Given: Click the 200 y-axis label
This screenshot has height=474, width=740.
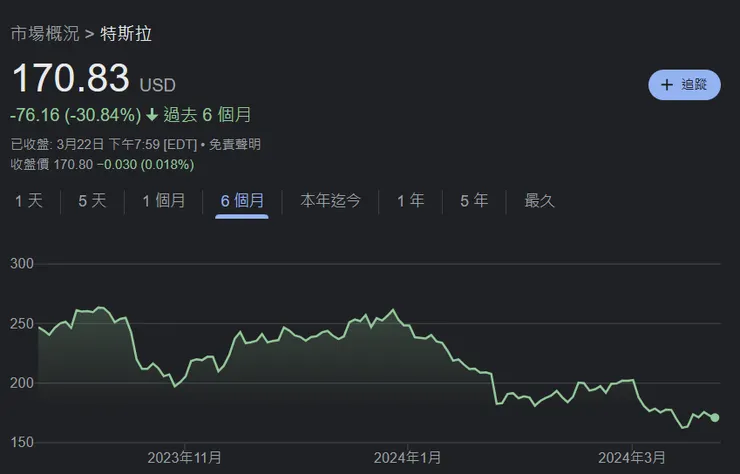Looking at the screenshot, I should [x=22, y=383].
